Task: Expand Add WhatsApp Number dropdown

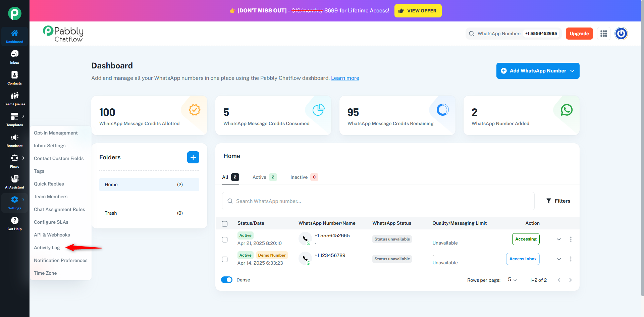Action: (x=573, y=71)
